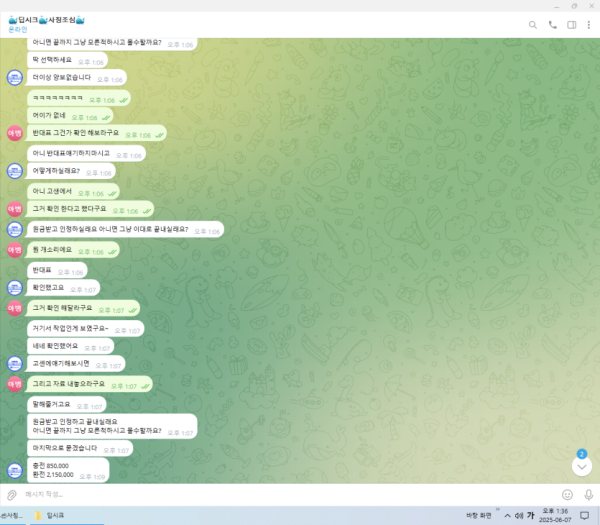Image resolution: width=600 pixels, height=525 pixels.
Task: Click pink avatar beside 반대표 그건가 확인 해보라구요
Action: tap(15, 133)
